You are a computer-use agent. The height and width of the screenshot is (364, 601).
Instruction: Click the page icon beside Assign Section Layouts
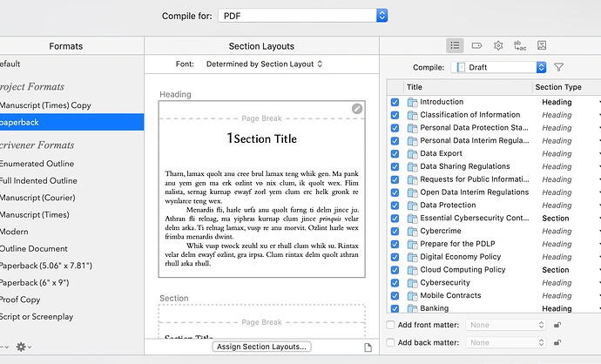(368, 347)
